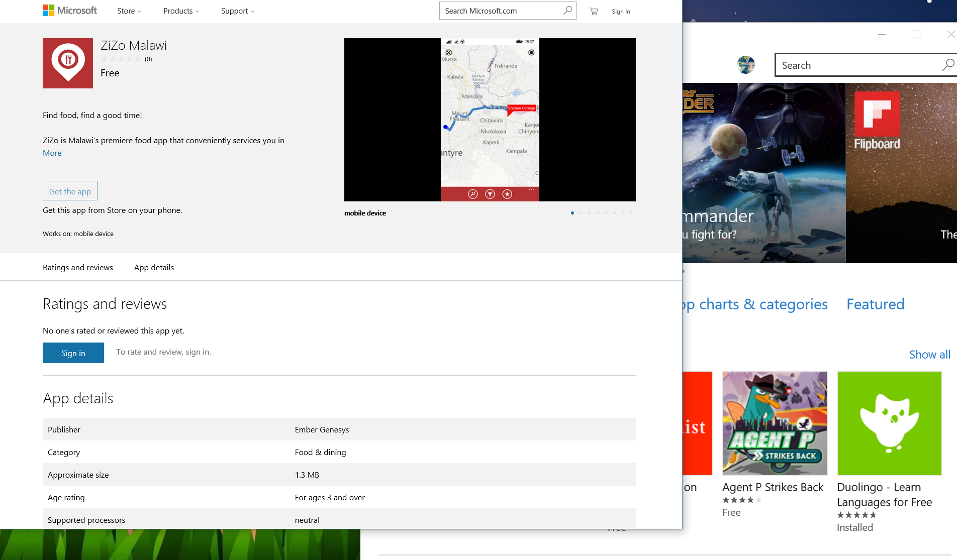Viewport: 957px width, 560px height.
Task: Select the sixth screenshot carousel dot
Action: pyautogui.click(x=615, y=213)
